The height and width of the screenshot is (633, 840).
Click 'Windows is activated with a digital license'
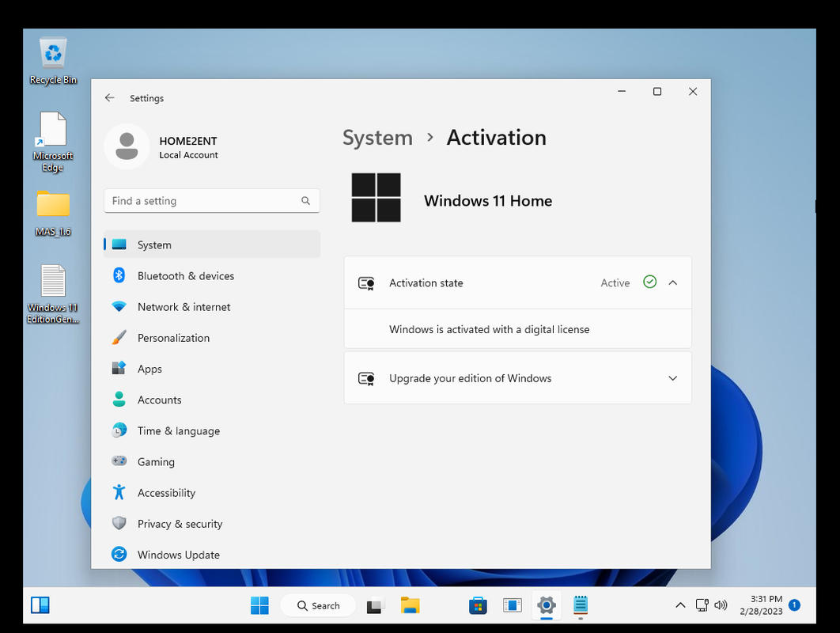489,329
